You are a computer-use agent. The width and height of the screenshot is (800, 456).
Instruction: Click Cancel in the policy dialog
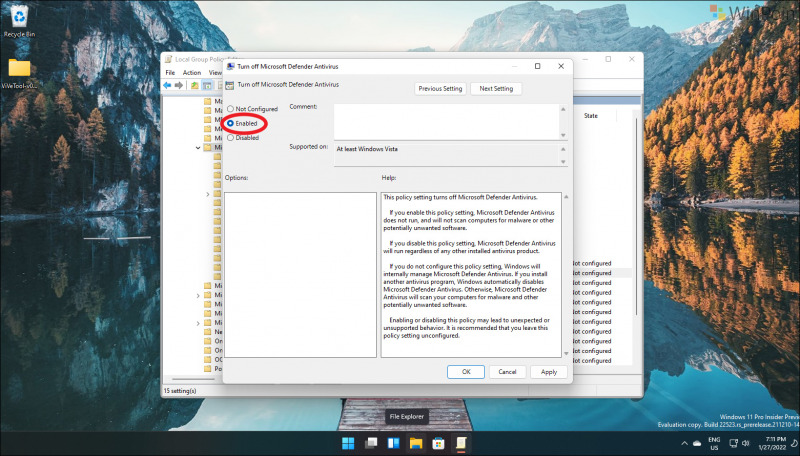507,372
